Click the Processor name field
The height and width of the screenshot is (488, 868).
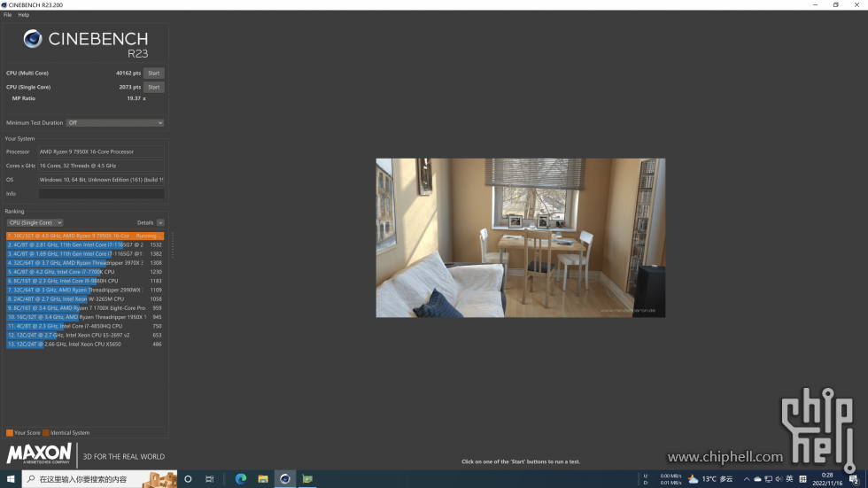click(101, 151)
